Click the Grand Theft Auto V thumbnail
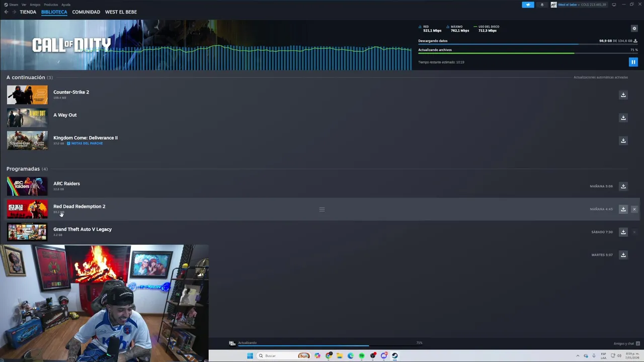The image size is (644, 362). [27, 232]
